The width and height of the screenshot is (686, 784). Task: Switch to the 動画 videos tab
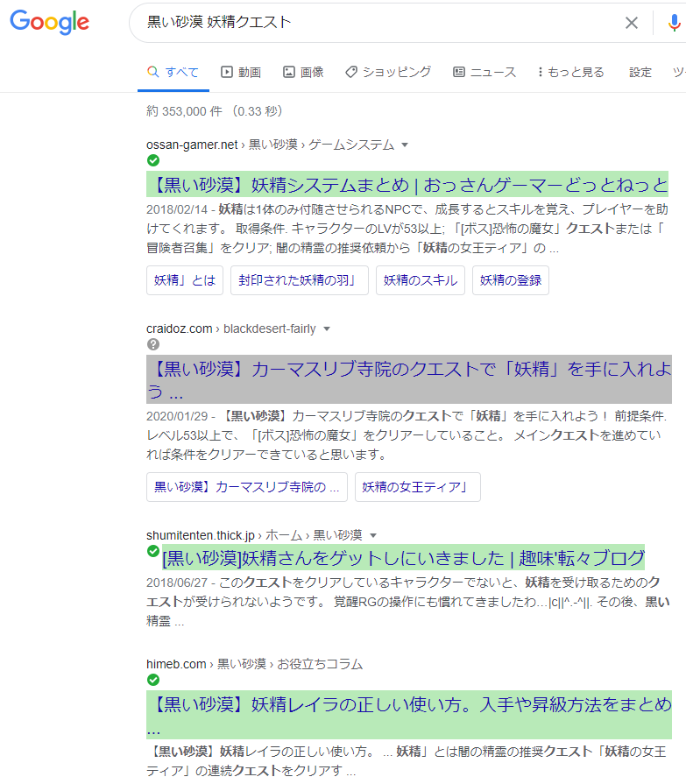pos(241,72)
